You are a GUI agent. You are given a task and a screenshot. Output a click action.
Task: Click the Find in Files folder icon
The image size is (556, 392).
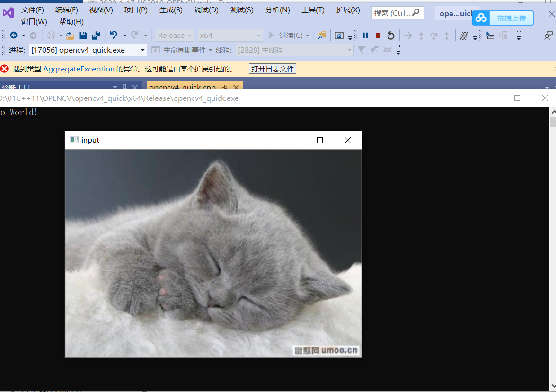(322, 35)
